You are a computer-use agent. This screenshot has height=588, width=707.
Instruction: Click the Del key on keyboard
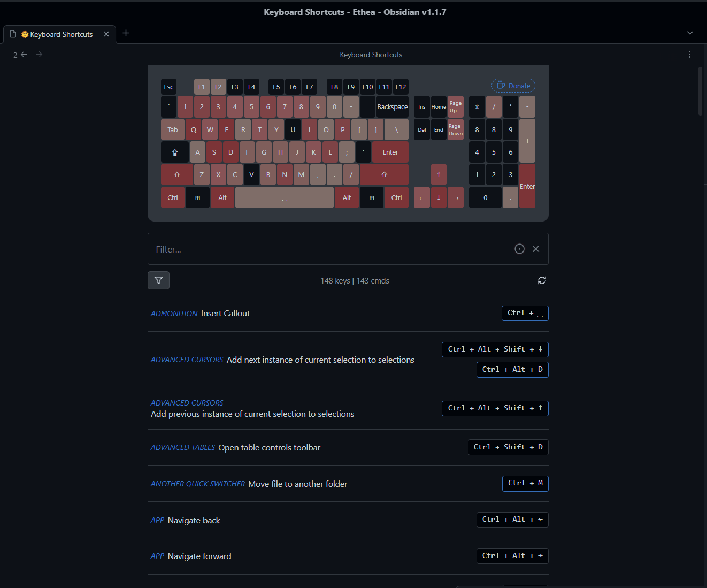pyautogui.click(x=422, y=129)
